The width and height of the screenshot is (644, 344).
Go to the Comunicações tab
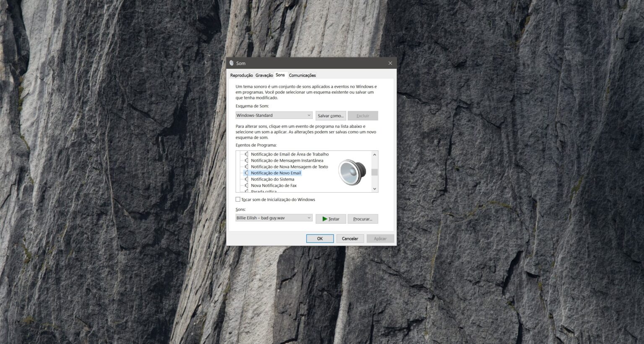pos(302,75)
